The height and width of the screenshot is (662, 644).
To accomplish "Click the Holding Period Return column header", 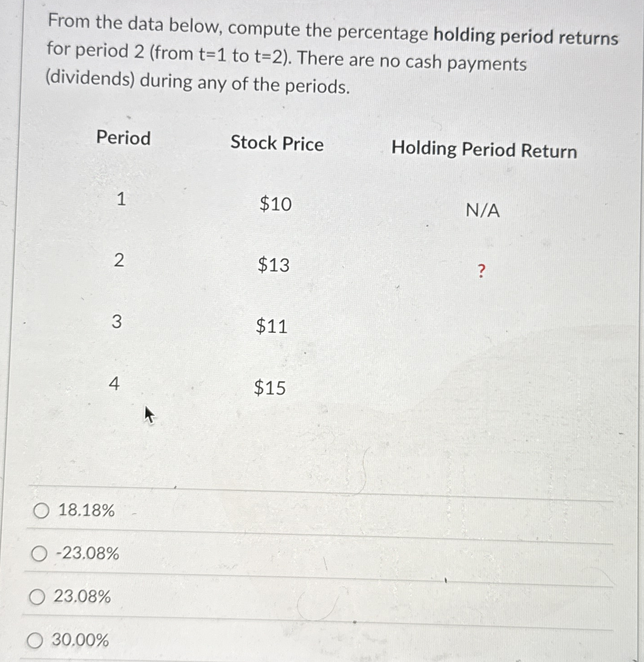I will [485, 151].
